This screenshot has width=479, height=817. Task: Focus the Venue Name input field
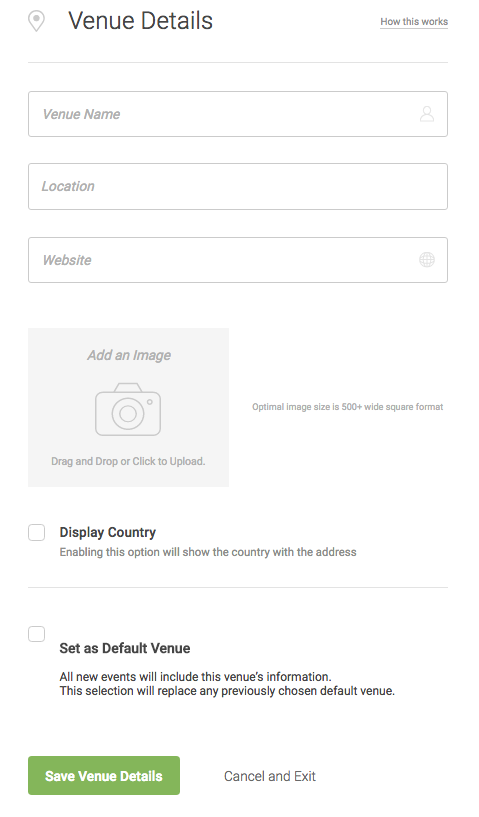pos(238,114)
